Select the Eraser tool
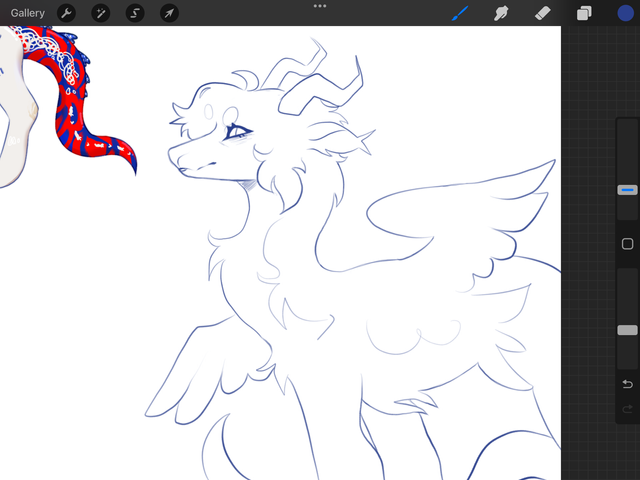Image resolution: width=640 pixels, height=480 pixels. [x=542, y=13]
